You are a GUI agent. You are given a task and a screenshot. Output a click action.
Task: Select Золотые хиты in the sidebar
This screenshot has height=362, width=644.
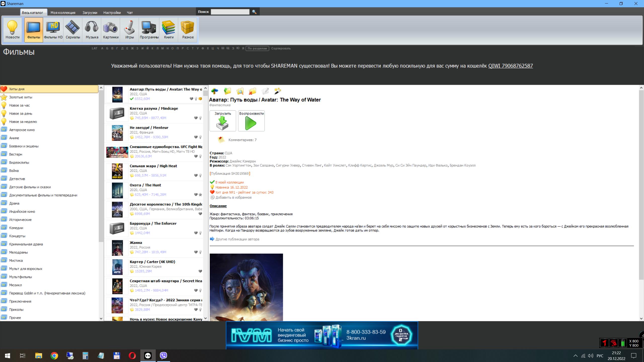(49, 97)
